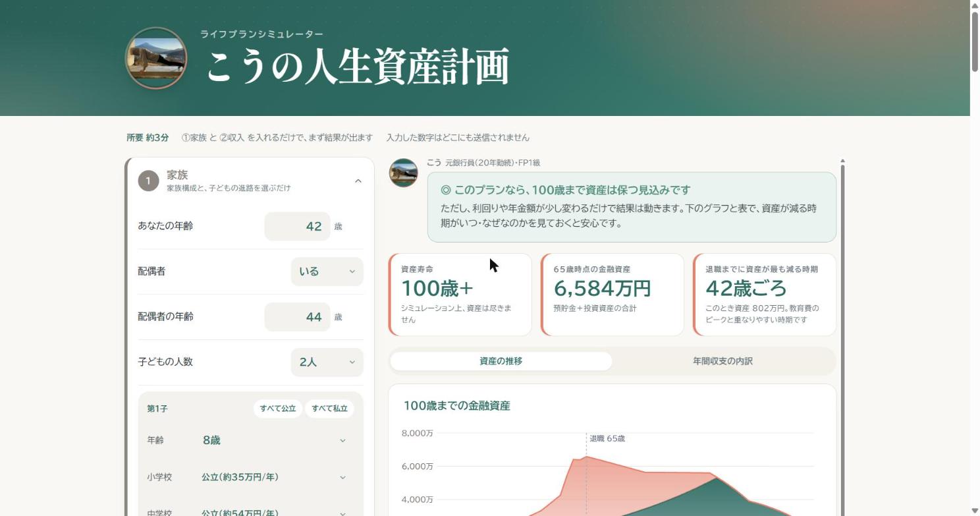The width and height of the screenshot is (980, 516).
Task: Open the 小学校 dropdown showing 公立(約35万円/年)
Action: [275, 477]
